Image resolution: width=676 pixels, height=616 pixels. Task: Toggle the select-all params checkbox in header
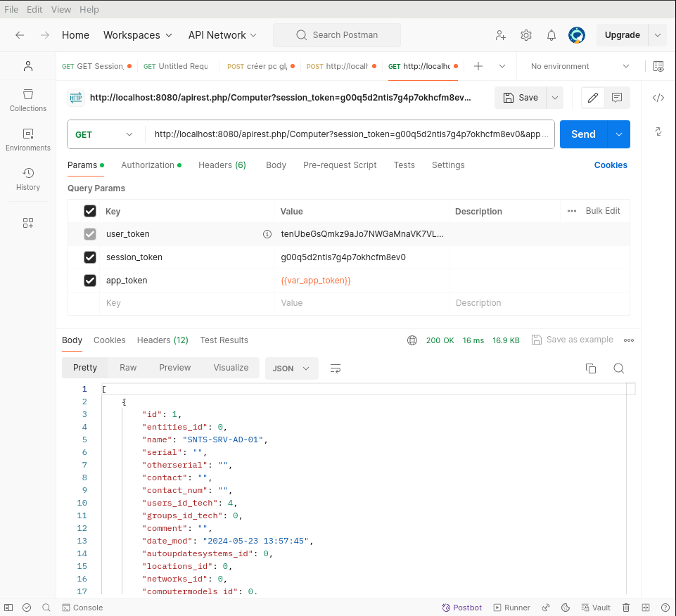click(90, 211)
